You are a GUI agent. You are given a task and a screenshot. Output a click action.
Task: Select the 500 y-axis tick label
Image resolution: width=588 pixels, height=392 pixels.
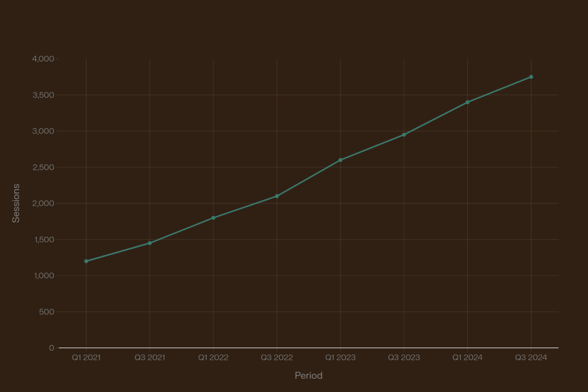coord(47,312)
